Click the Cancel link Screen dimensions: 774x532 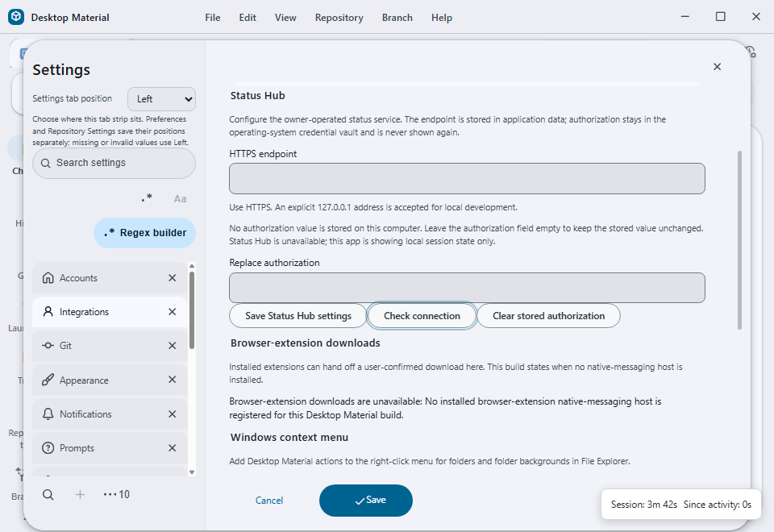(x=269, y=501)
